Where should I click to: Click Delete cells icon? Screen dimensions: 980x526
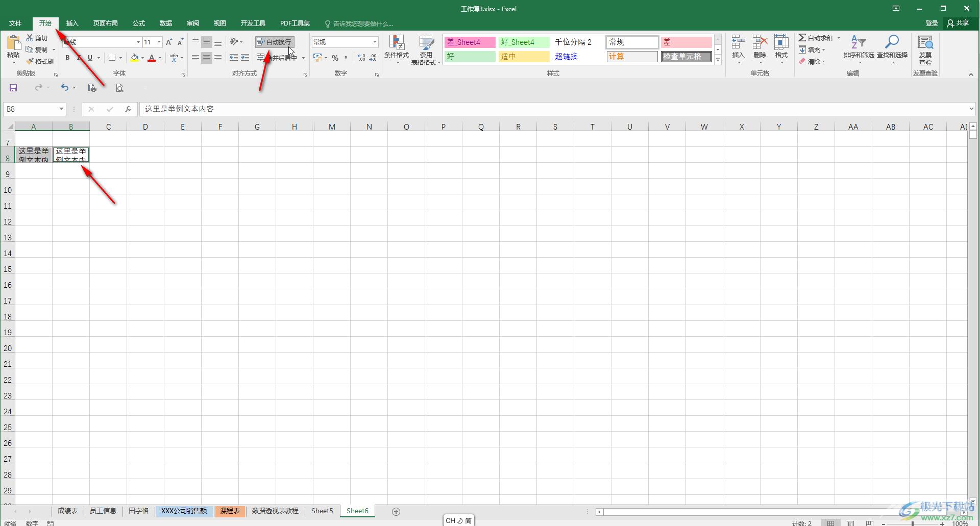(759, 42)
